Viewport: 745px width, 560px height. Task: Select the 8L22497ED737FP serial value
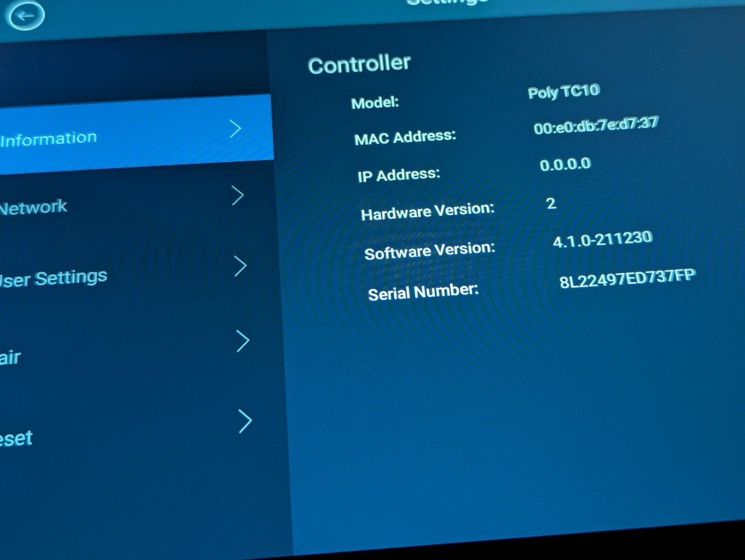tap(627, 279)
